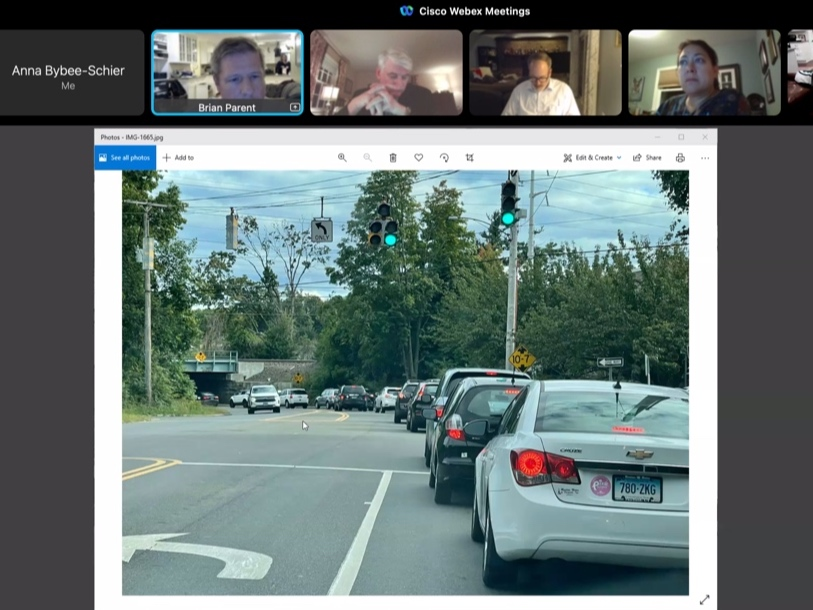This screenshot has height=610, width=813.
Task: Mark photo as favorite with heart icon
Action: (418, 157)
